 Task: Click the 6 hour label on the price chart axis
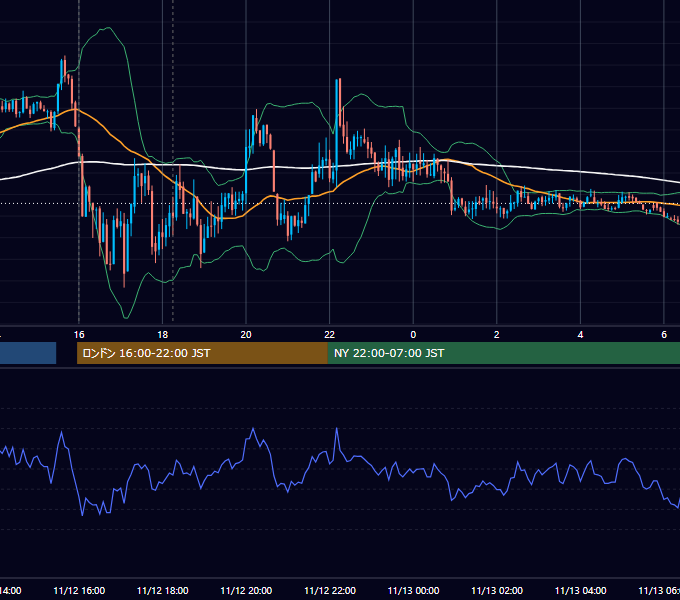click(664, 335)
